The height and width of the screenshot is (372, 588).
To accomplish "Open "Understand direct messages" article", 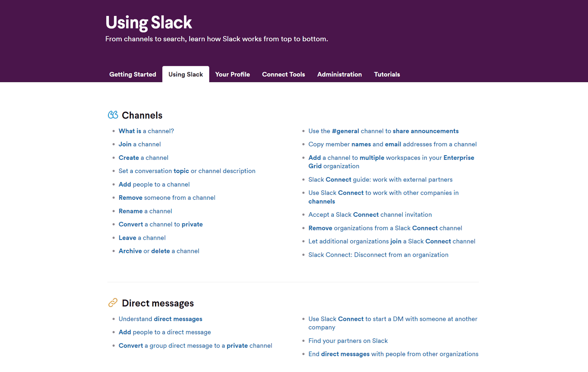I will [160, 319].
